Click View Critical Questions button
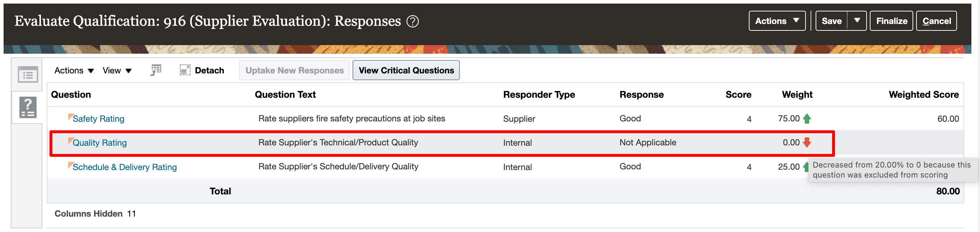The height and width of the screenshot is (232, 980). (x=406, y=71)
